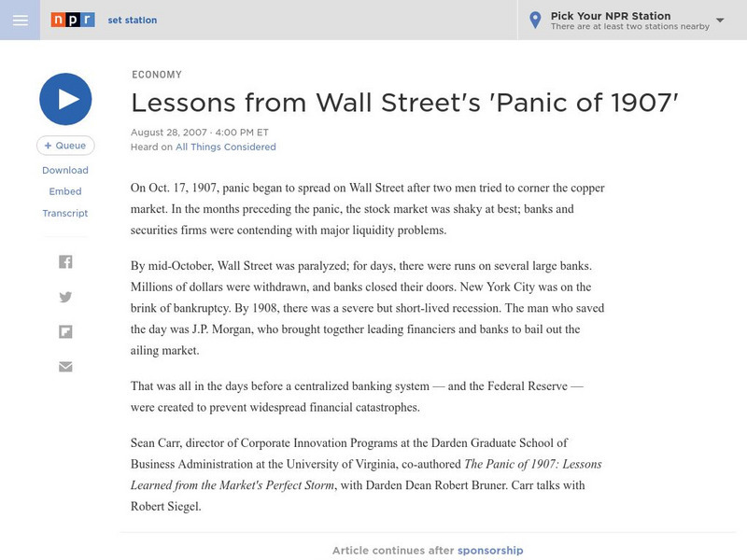Viewport: 747px width, 560px height.
Task: Click the sponsorship link
Action: click(490, 551)
